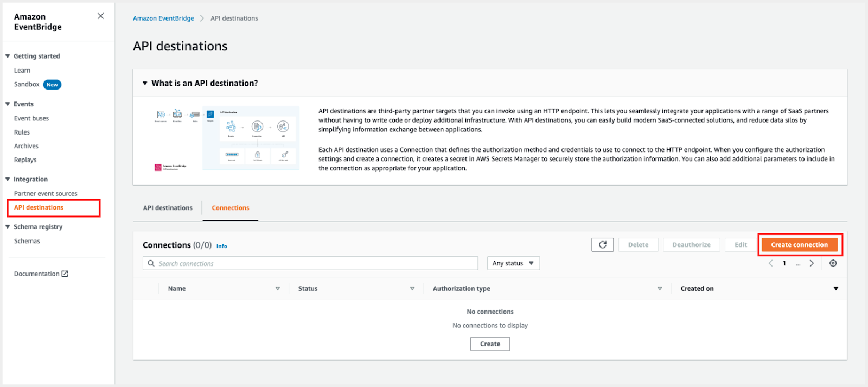Click the Create button in empty table

pyautogui.click(x=490, y=344)
